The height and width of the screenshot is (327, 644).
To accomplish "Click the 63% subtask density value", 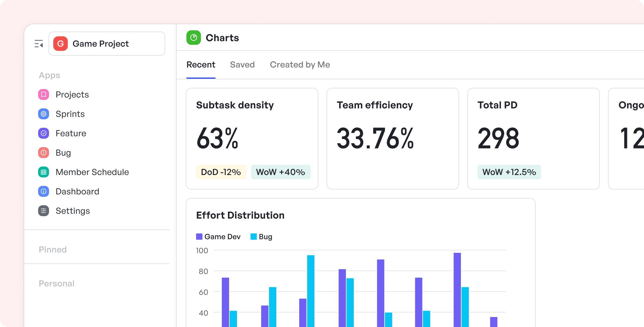I will click(x=217, y=138).
